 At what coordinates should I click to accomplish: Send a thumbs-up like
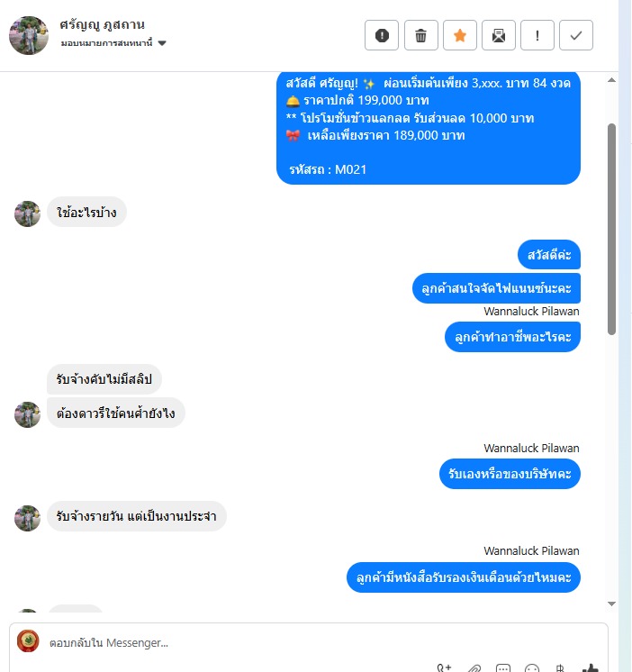click(x=590, y=667)
